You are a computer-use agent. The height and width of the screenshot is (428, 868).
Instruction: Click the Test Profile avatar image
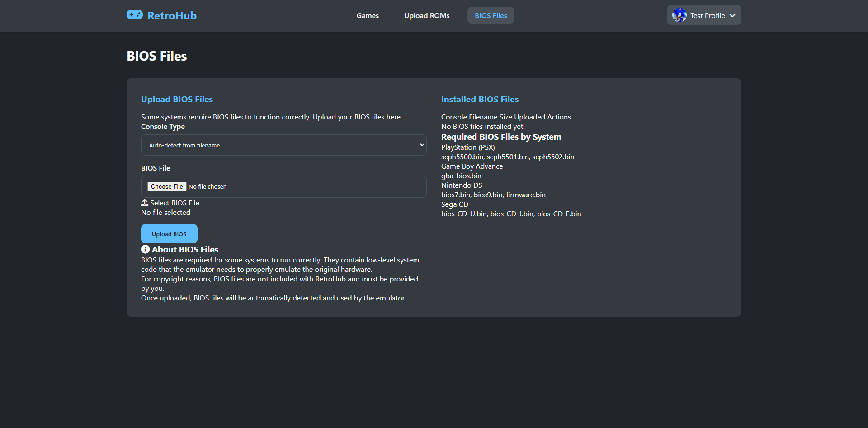tap(679, 15)
